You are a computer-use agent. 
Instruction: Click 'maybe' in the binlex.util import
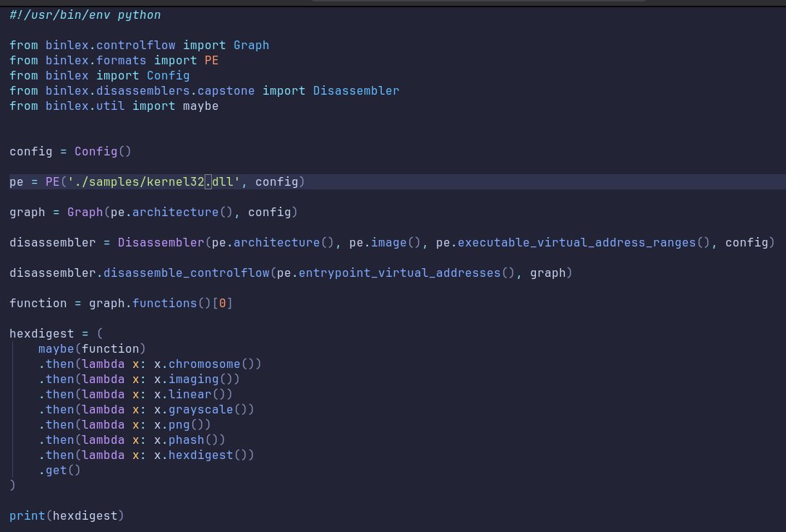(x=200, y=106)
